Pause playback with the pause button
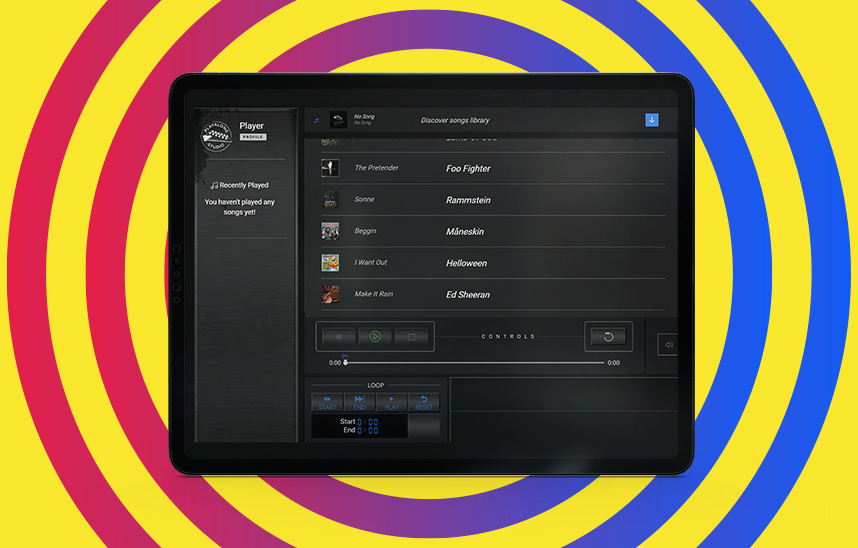Screen dimensions: 858x548 coord(339,337)
